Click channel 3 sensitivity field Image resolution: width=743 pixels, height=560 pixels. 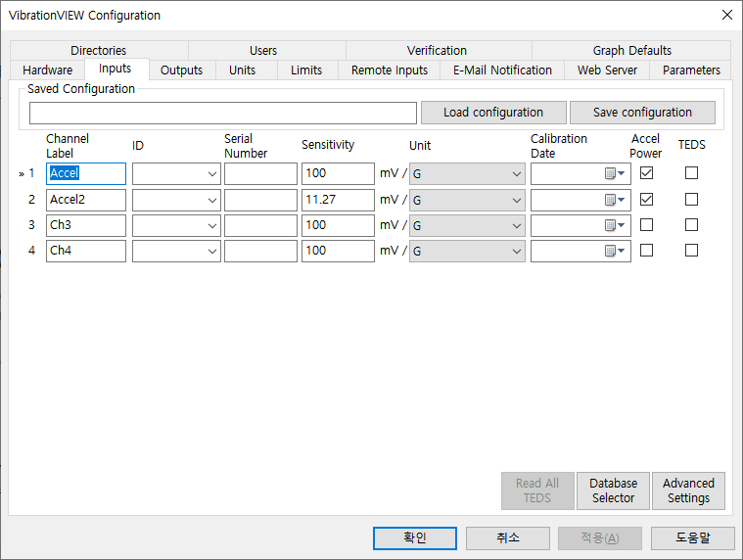(x=338, y=225)
